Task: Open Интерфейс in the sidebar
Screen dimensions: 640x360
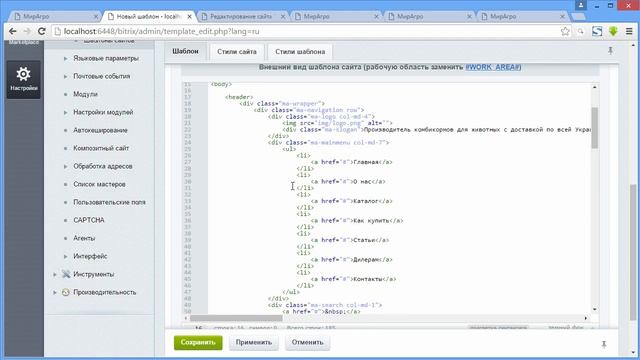Action: pyautogui.click(x=90, y=256)
